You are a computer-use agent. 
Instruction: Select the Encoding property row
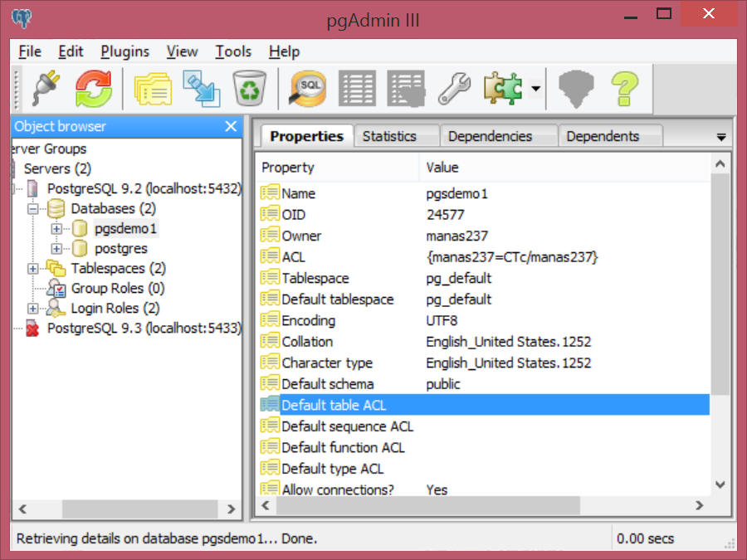pyautogui.click(x=484, y=320)
